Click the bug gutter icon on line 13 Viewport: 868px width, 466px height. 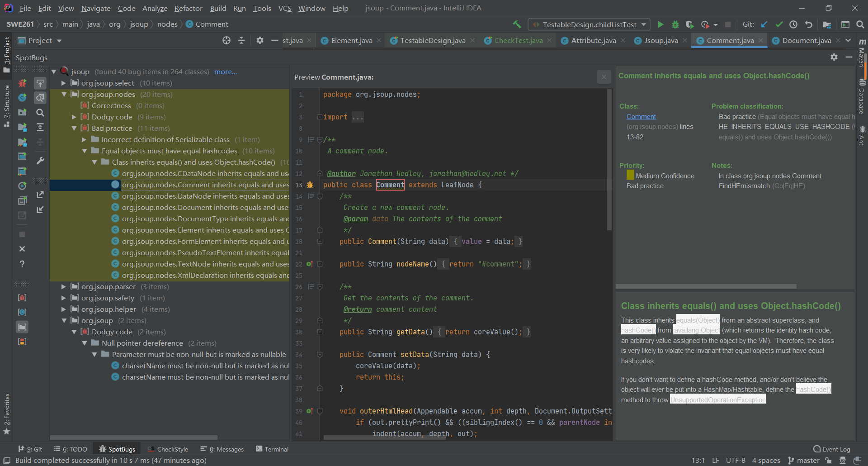tap(310, 185)
